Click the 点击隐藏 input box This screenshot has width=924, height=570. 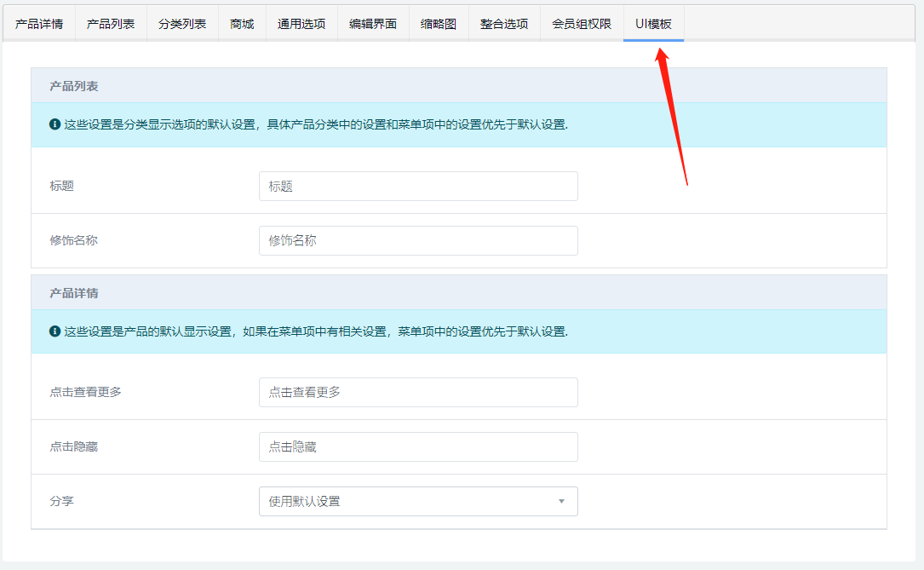pyautogui.click(x=418, y=446)
